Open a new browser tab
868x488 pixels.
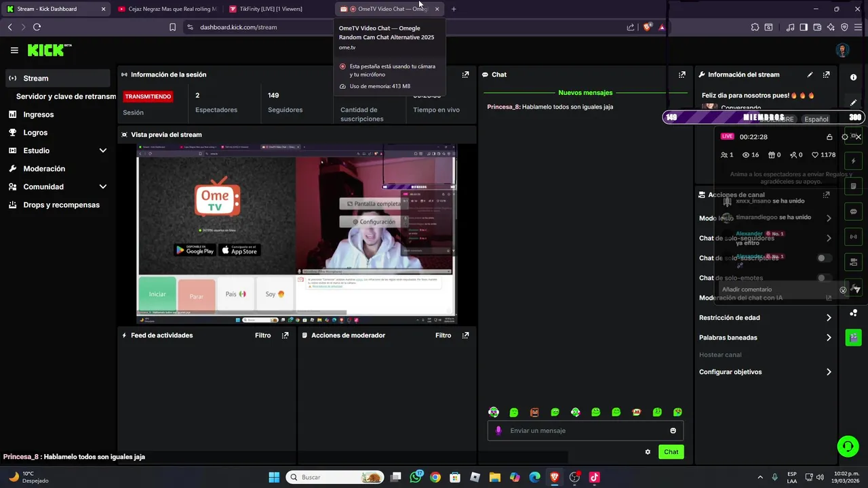pyautogui.click(x=454, y=9)
